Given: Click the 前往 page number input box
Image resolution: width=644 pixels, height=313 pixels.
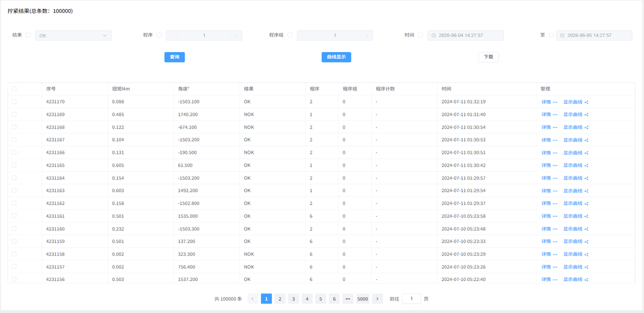Looking at the screenshot, I should pos(412,299).
